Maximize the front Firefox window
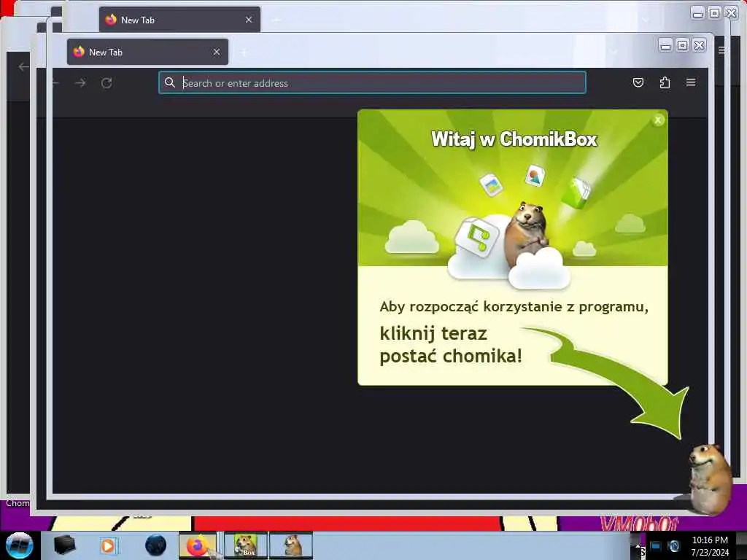 pos(683,45)
